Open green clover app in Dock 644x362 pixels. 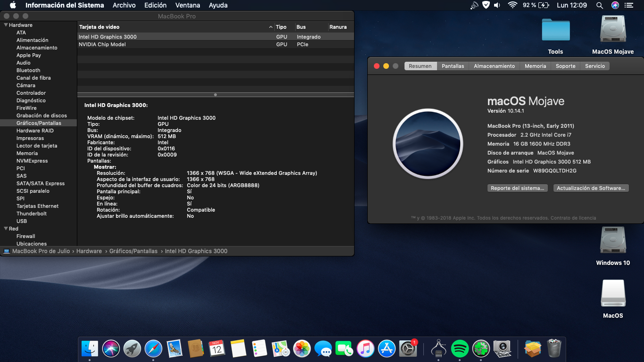[481, 349]
